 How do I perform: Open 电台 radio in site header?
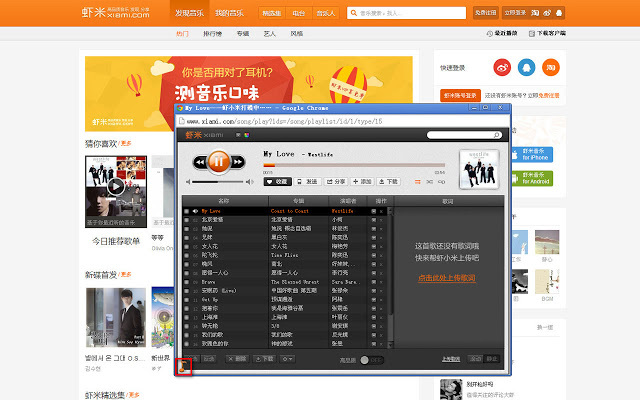(299, 13)
